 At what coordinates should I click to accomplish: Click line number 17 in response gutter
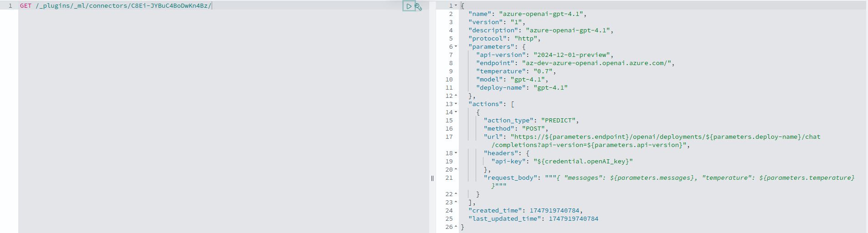[449, 137]
